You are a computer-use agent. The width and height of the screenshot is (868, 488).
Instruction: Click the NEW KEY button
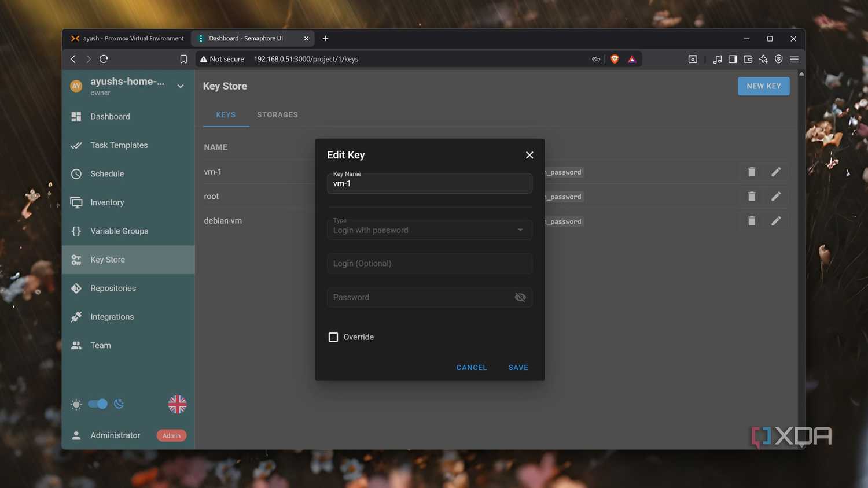[764, 86]
